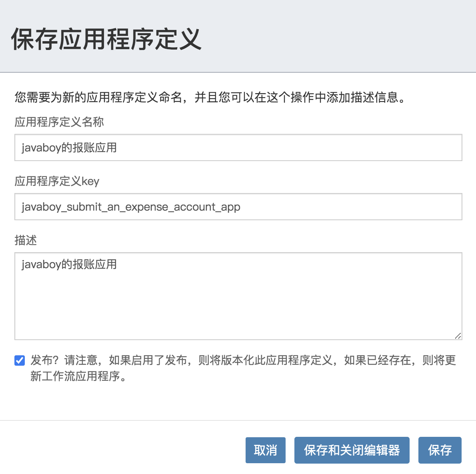Click the 新工作流应用程序 label line

click(78, 376)
